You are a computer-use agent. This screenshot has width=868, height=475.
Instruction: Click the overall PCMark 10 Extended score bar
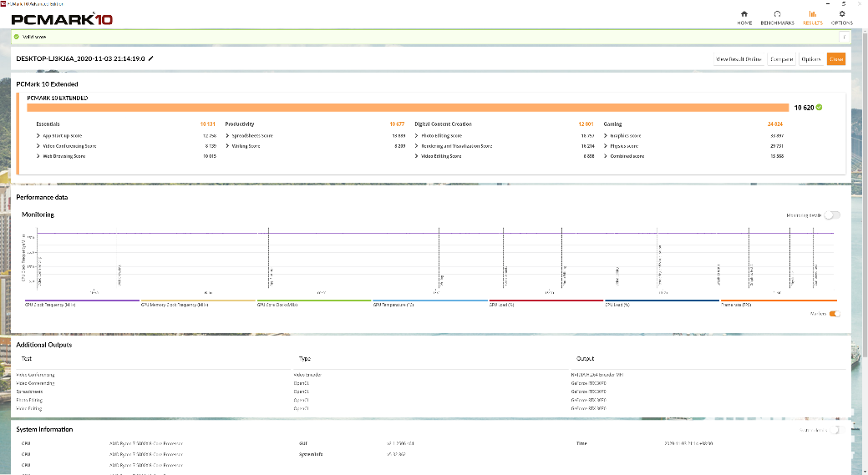408,108
